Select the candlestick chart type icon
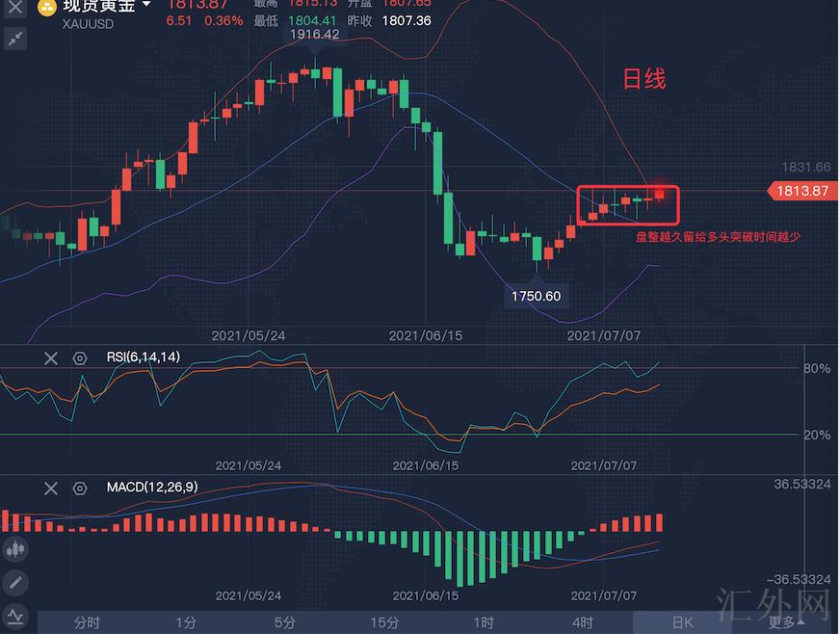Image resolution: width=840 pixels, height=634 pixels. point(15,549)
